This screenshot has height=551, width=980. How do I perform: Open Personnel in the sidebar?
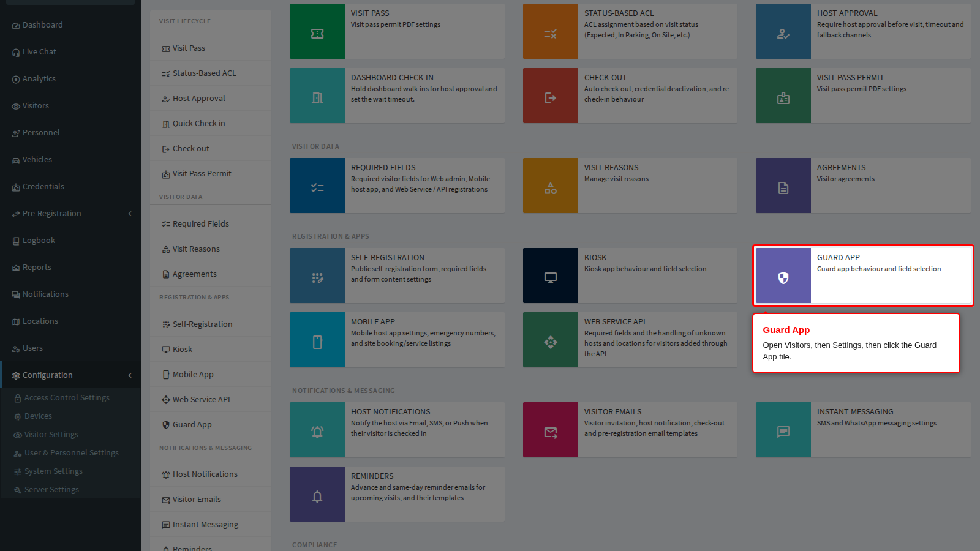[x=70, y=133]
